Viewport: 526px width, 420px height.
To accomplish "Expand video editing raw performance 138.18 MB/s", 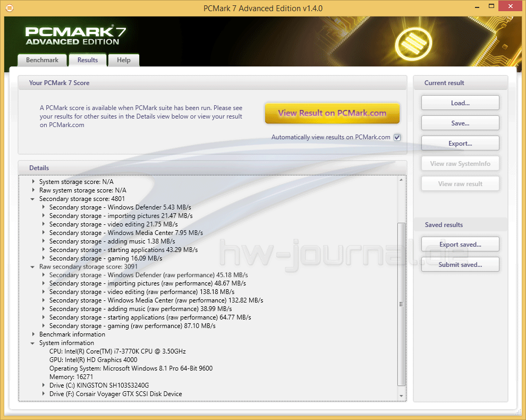I will point(43,292).
